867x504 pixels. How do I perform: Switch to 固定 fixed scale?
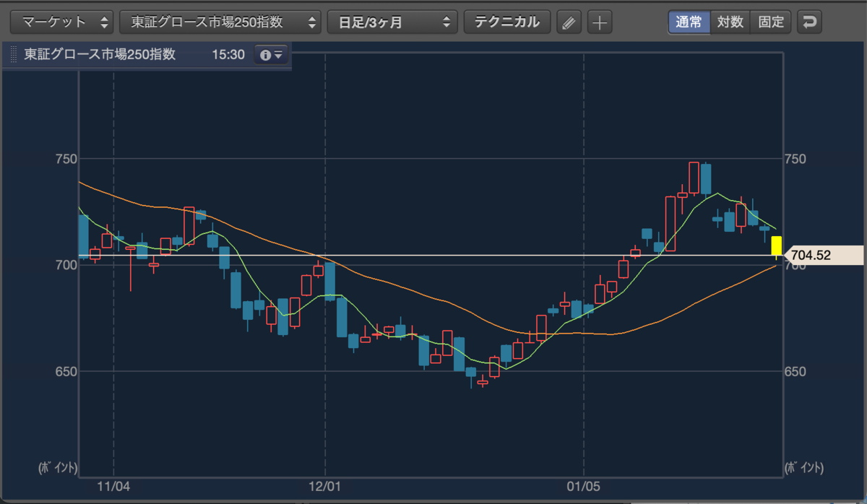tap(771, 22)
